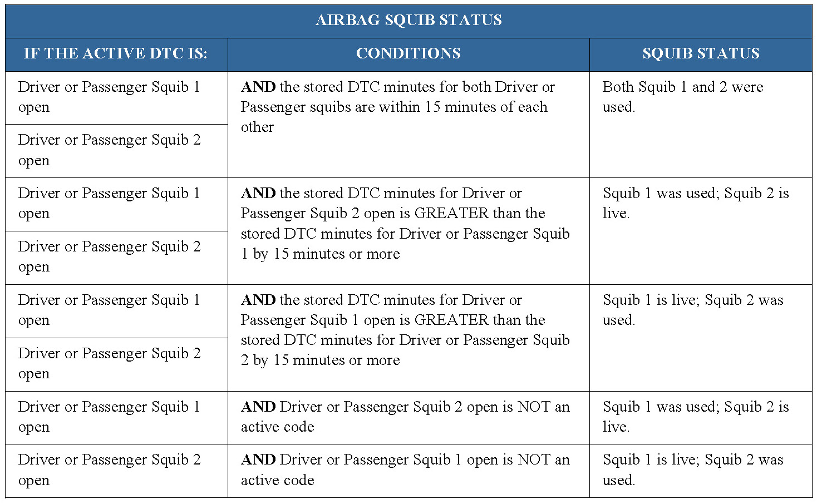
Task: Select the "Squib 2 open is GREATER" condition cell
Action: point(405,224)
